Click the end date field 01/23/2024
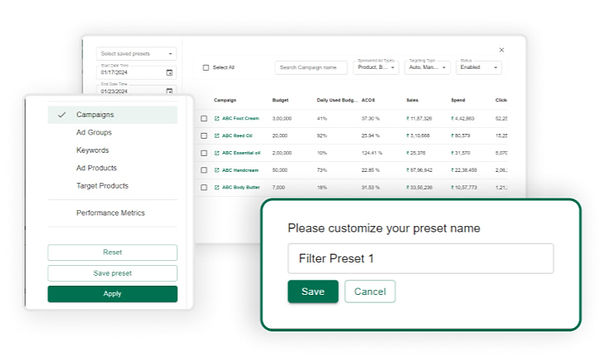The height and width of the screenshot is (363, 600). 136,91
